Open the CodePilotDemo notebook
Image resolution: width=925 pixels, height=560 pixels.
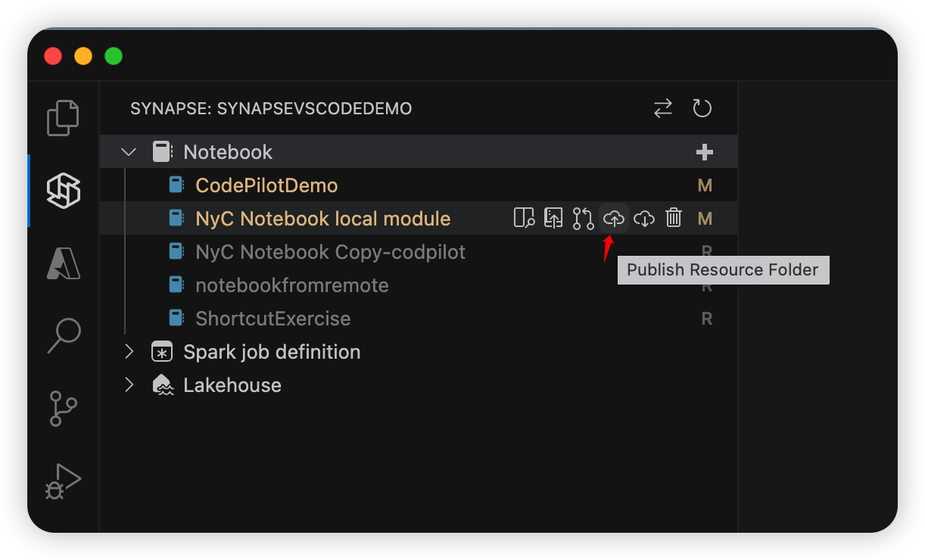point(266,185)
